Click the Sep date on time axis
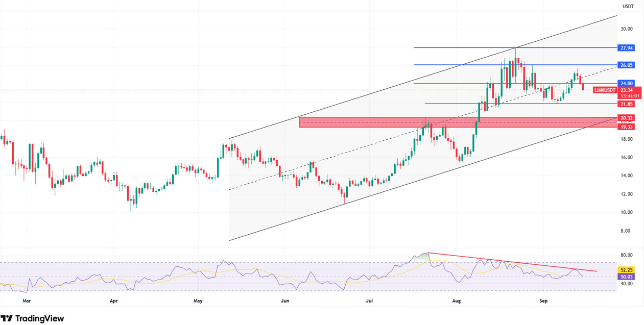 tap(543, 301)
